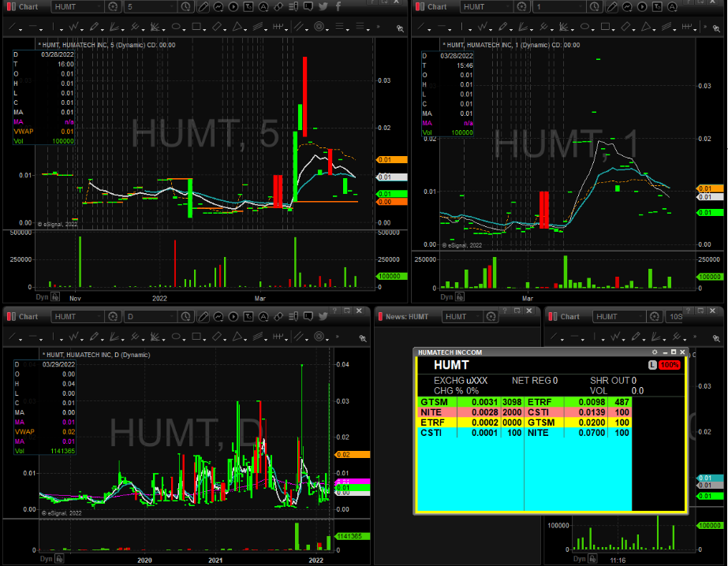Open the HUMT symbol dropdown in 5-minute chart
Viewport: 728px width, 566px height.
[x=77, y=6]
